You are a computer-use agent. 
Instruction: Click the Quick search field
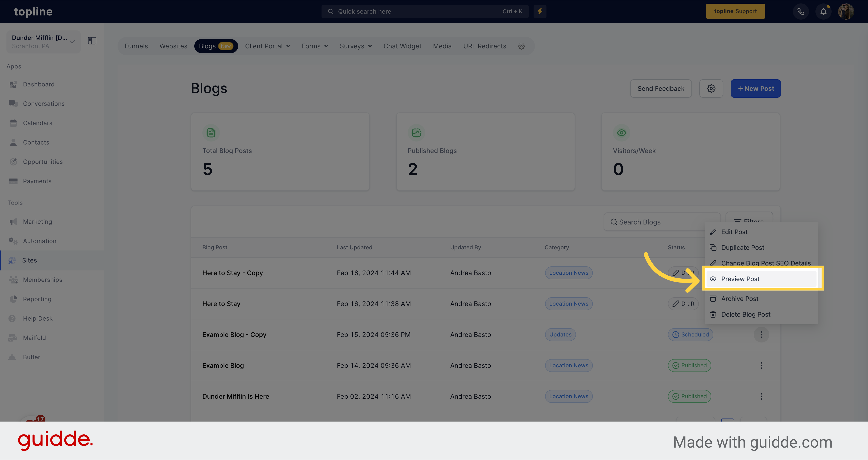(x=425, y=12)
